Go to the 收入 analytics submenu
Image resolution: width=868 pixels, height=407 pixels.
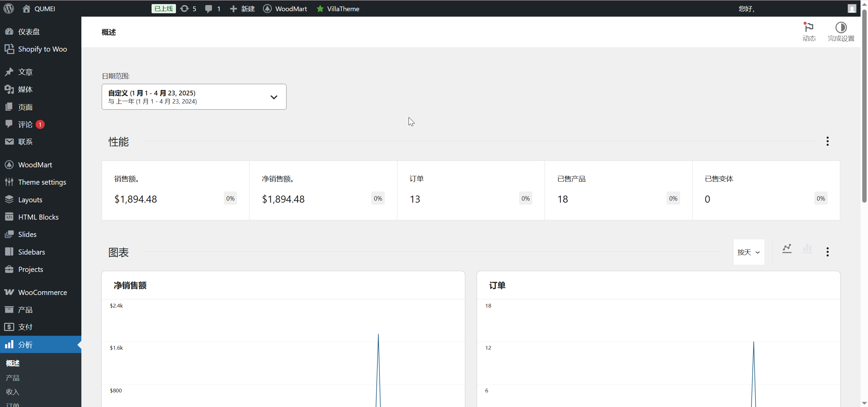pos(13,392)
